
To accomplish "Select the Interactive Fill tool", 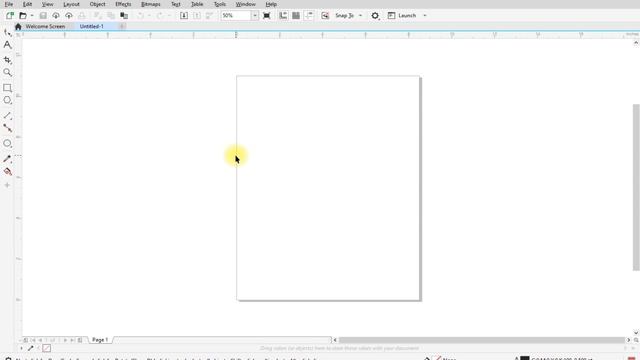I will [7, 171].
